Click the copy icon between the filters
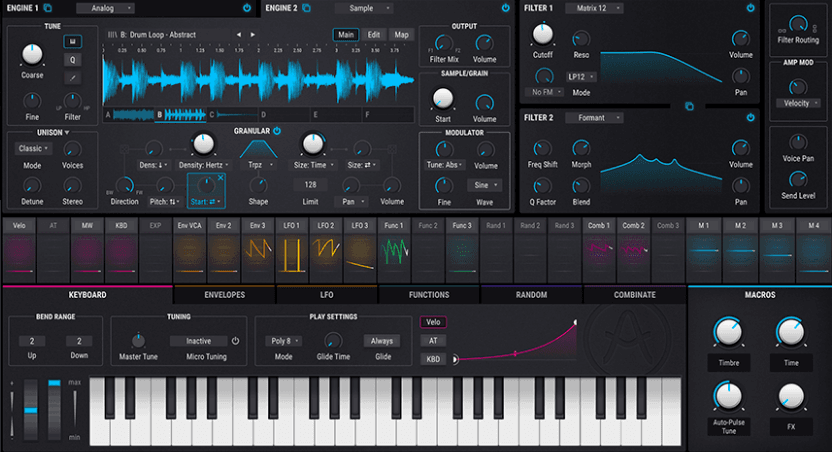The height and width of the screenshot is (452, 832). (689, 105)
